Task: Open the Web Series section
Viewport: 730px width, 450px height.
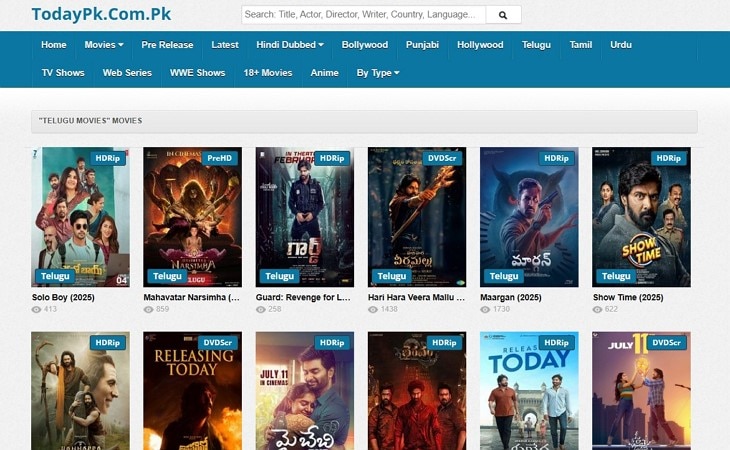Action: click(x=127, y=73)
